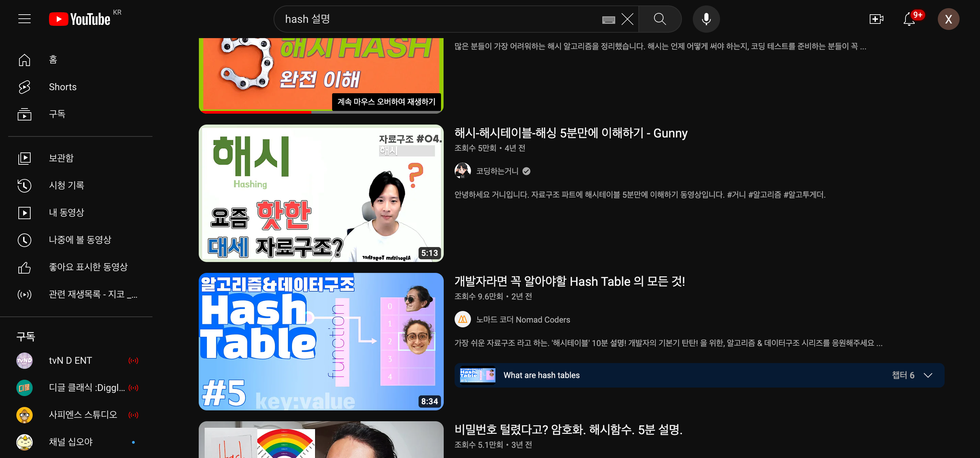Open the create video icon
Screen dimensions: 980x458
[876, 19]
